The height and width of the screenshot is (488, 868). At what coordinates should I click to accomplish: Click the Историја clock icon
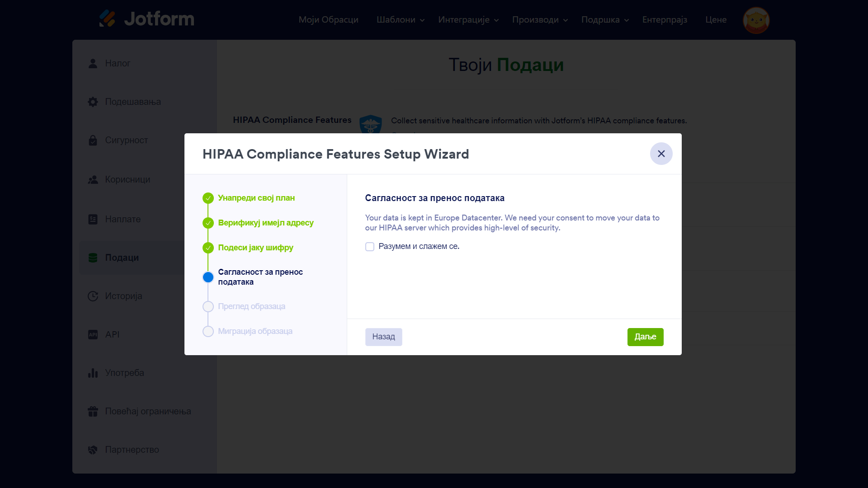tap(93, 296)
